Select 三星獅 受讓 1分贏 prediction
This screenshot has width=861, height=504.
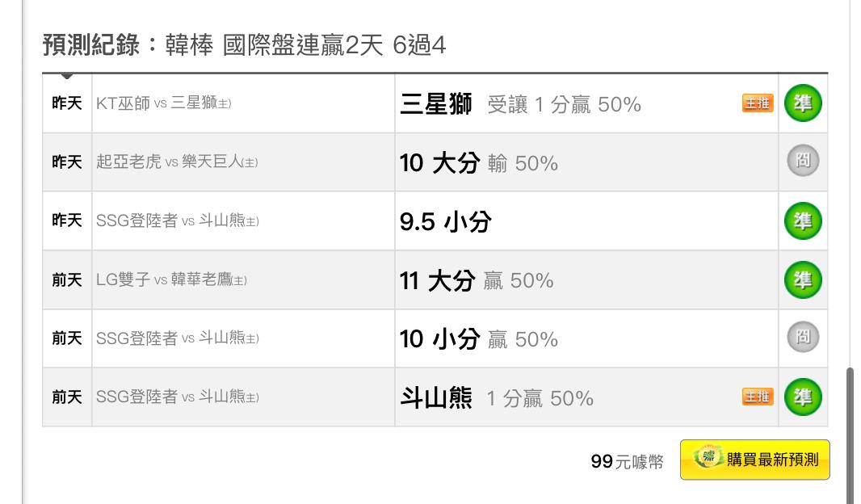tap(520, 103)
